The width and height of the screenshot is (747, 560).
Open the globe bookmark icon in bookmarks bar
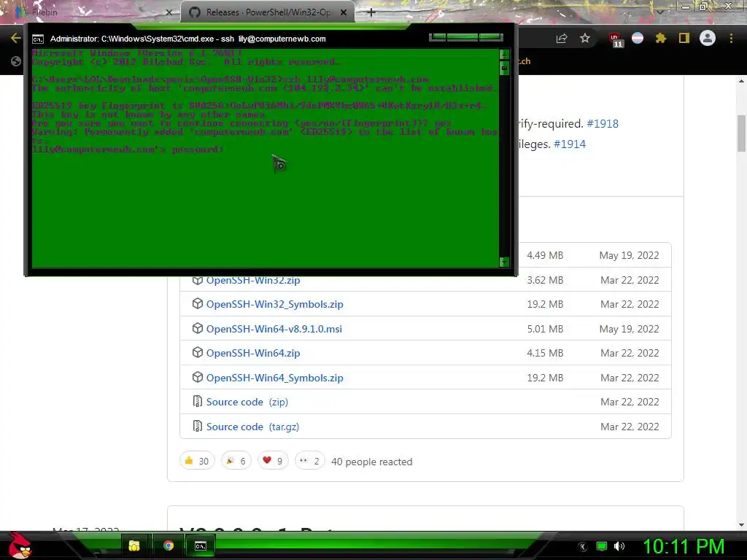[16, 61]
